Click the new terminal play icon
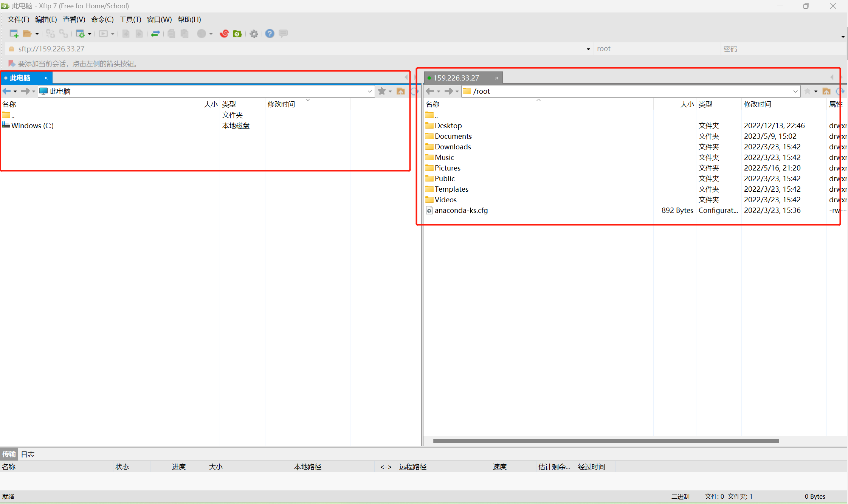The image size is (848, 504). [103, 34]
